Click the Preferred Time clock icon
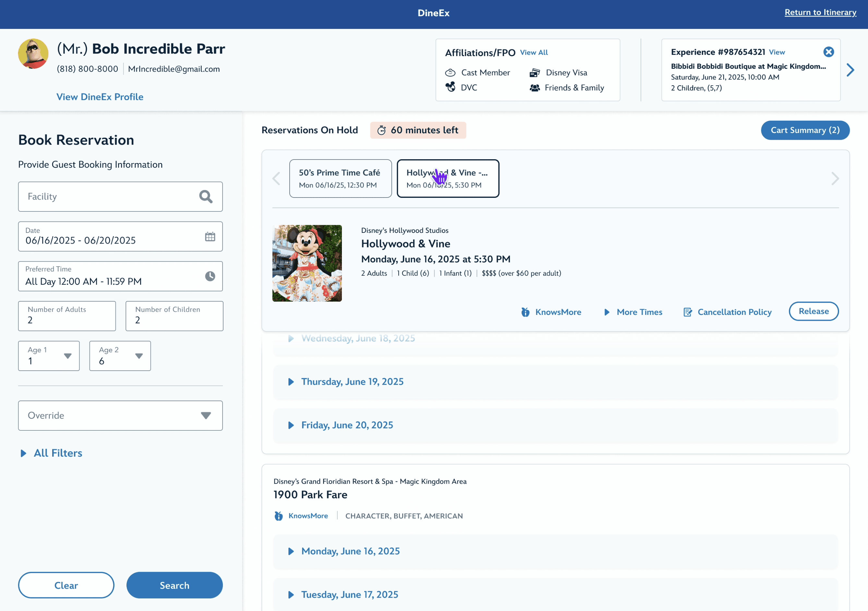Image resolution: width=868 pixels, height=611 pixels. (x=210, y=276)
